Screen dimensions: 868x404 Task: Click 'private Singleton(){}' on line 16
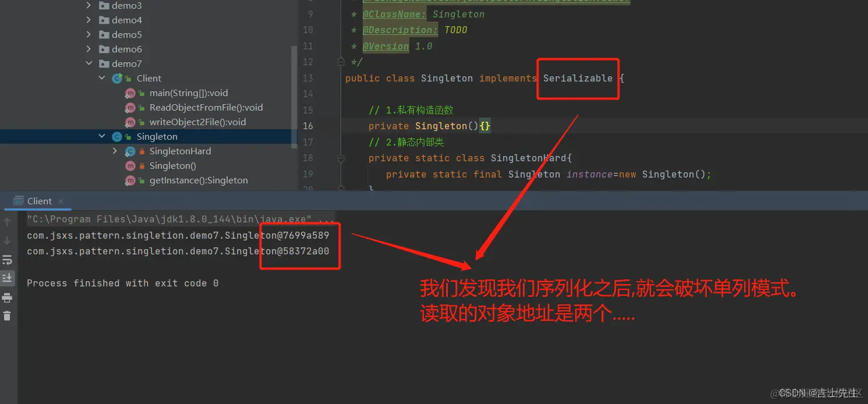tap(430, 126)
